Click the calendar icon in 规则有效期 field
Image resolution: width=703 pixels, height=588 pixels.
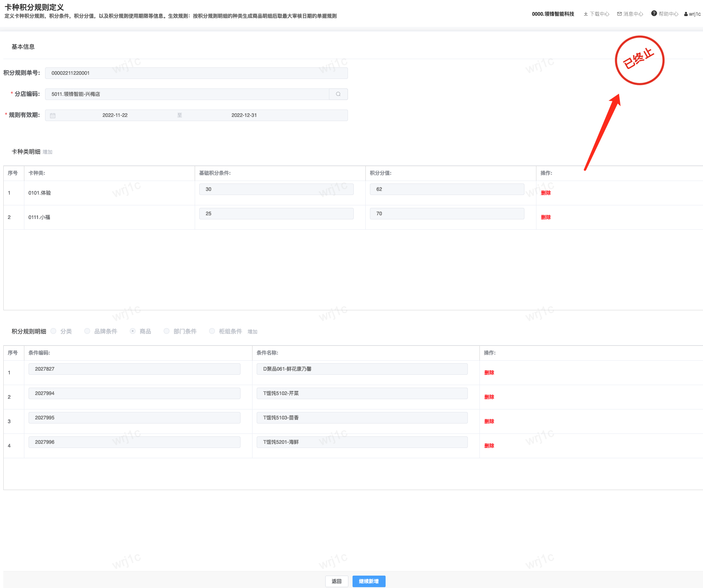pyautogui.click(x=53, y=115)
